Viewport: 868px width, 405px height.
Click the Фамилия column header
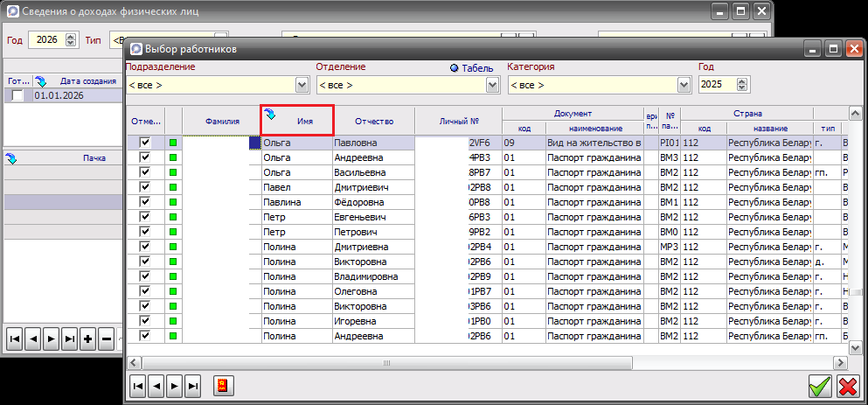(x=222, y=121)
